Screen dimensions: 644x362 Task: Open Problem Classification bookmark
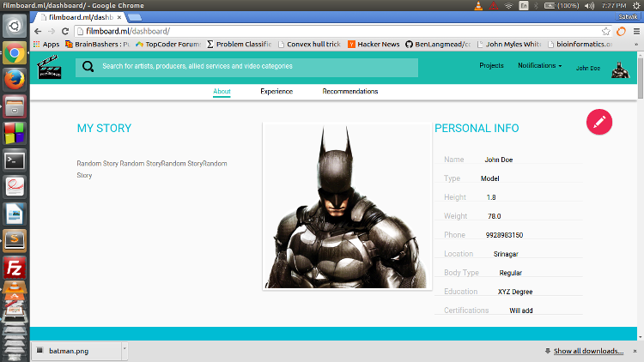(x=239, y=44)
